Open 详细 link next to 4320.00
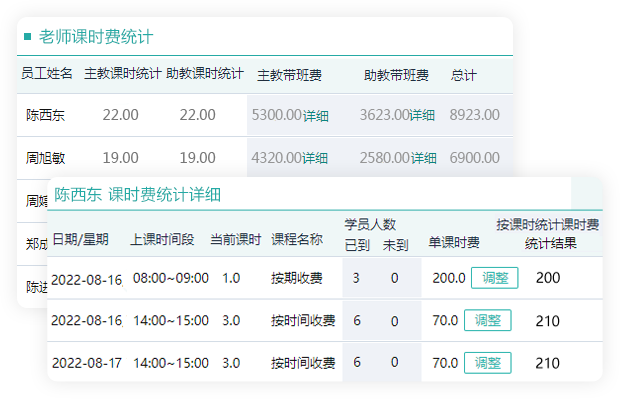The height and width of the screenshot is (399, 620). click(x=315, y=158)
